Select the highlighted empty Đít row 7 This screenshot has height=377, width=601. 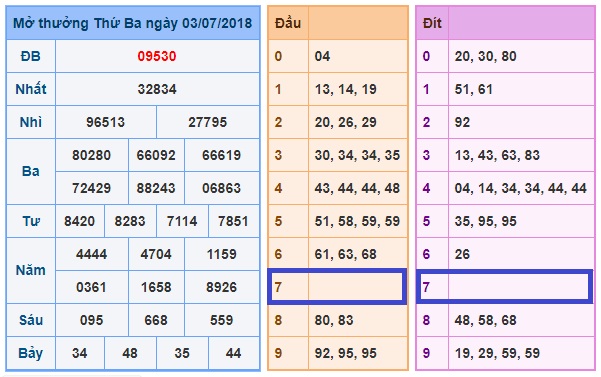pos(504,287)
